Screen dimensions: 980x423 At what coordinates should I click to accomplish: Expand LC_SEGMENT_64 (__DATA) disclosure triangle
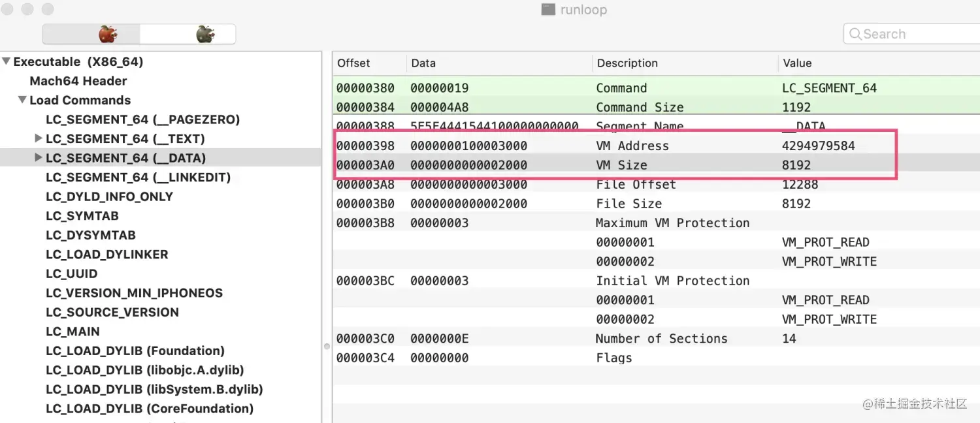tap(39, 158)
